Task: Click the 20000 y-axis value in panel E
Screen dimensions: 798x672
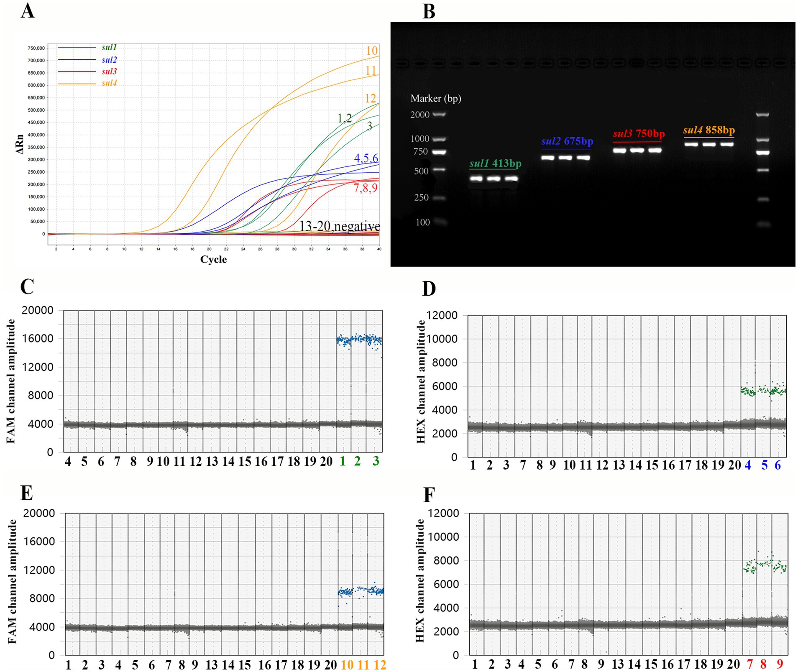Action: [39, 513]
